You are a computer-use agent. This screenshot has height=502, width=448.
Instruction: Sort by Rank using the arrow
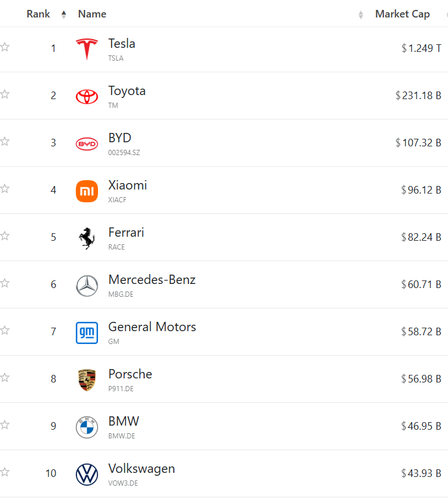coord(64,15)
